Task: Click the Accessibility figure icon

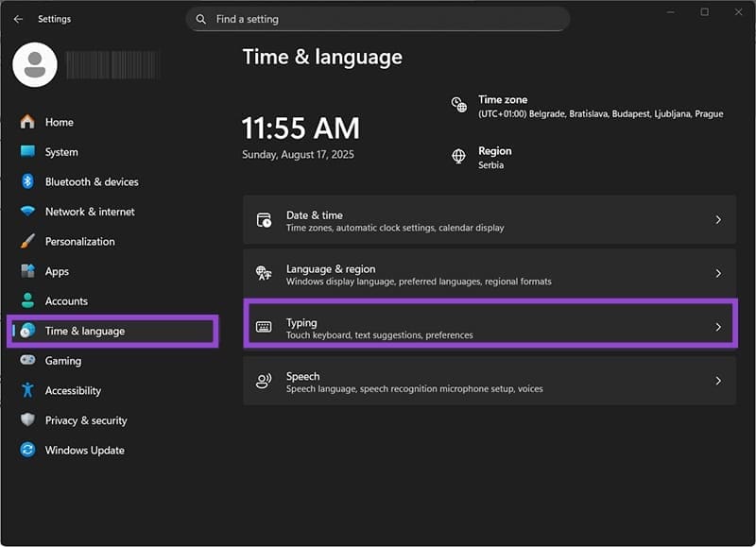Action: 27,390
